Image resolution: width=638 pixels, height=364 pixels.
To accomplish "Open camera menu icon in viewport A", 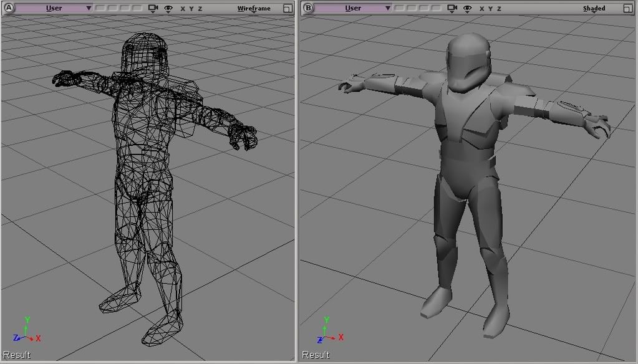I will [x=153, y=9].
